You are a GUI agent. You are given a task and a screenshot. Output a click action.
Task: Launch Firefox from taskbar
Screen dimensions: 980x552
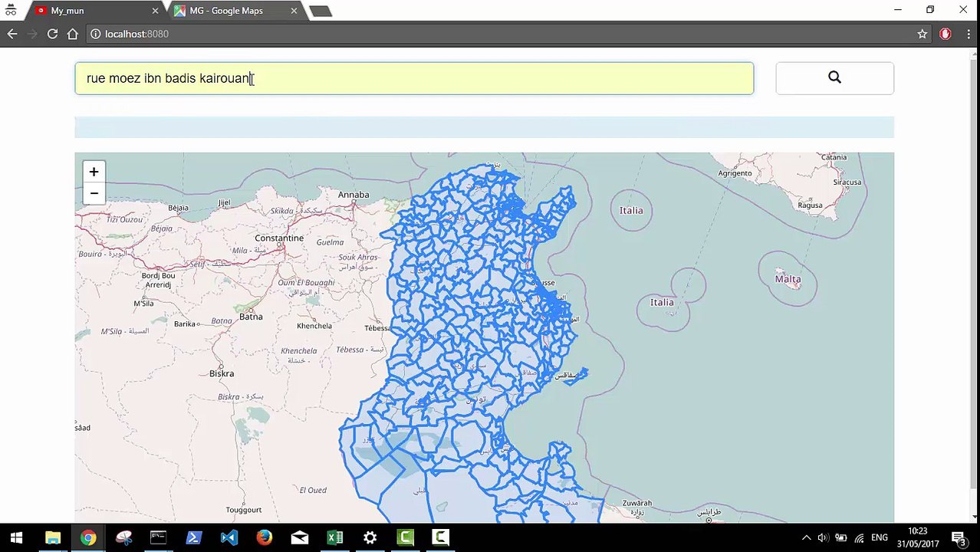(x=265, y=537)
